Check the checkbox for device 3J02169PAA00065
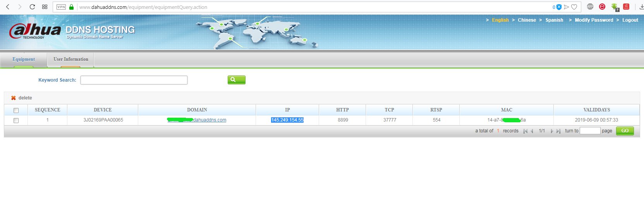Viewport: 644px width, 221px height. pyautogui.click(x=16, y=120)
